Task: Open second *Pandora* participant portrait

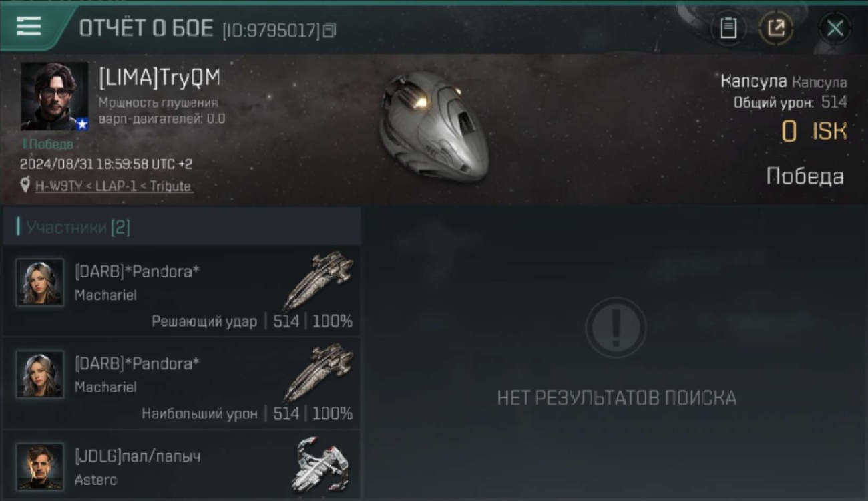Action: [40, 375]
